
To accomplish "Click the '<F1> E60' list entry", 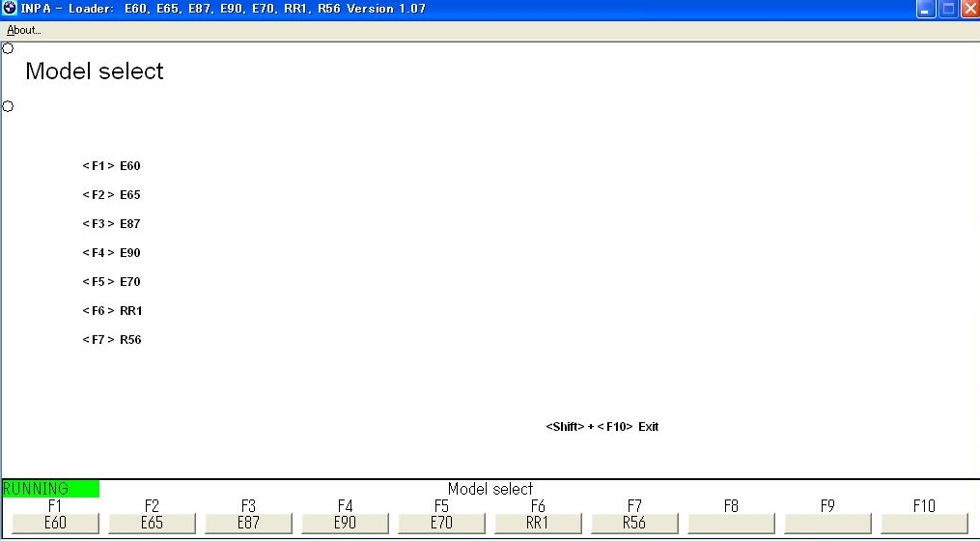I will 111,166.
